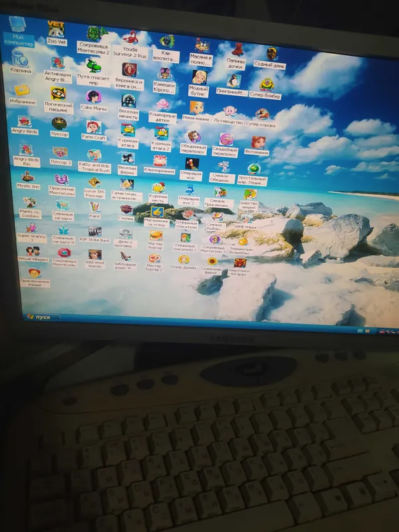Launch Youda Survivor 2 Rus shortcut
This screenshot has height=532, width=399.
[130, 45]
